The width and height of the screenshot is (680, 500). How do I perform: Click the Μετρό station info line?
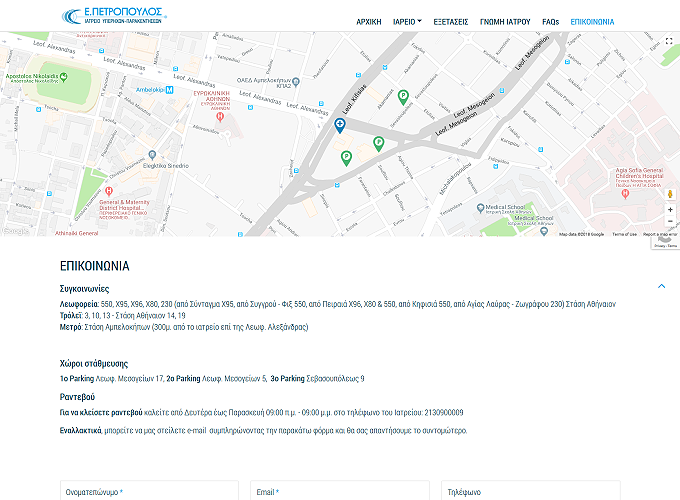(x=184, y=327)
